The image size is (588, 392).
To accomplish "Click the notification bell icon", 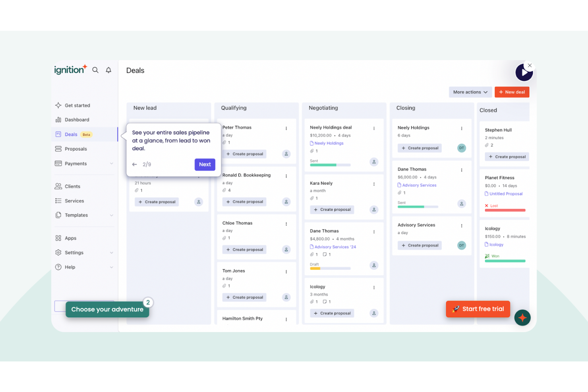I will coord(108,70).
